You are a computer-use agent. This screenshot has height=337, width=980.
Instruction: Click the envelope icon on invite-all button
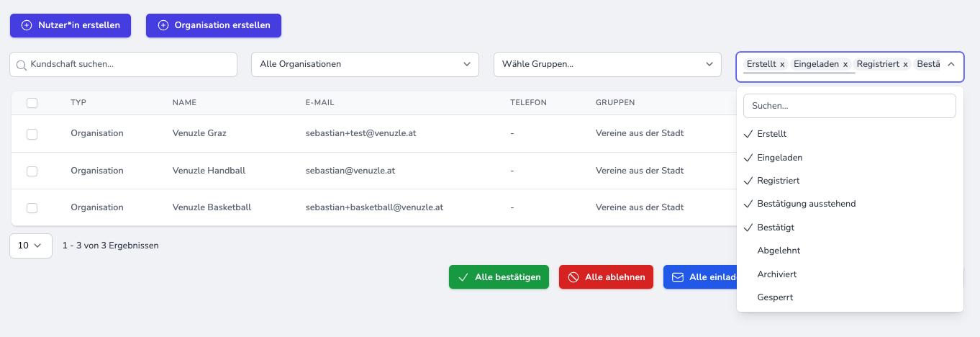pos(677,277)
